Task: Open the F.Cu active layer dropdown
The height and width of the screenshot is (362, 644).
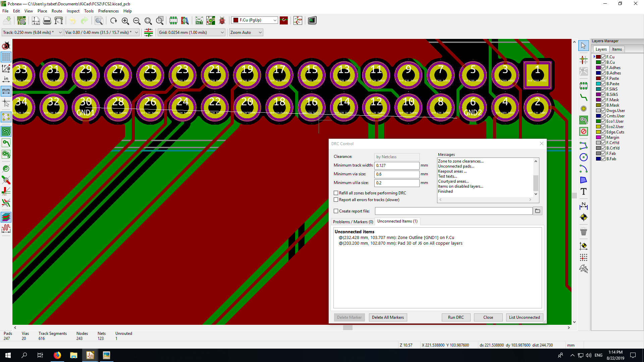Action: pyautogui.click(x=255, y=20)
